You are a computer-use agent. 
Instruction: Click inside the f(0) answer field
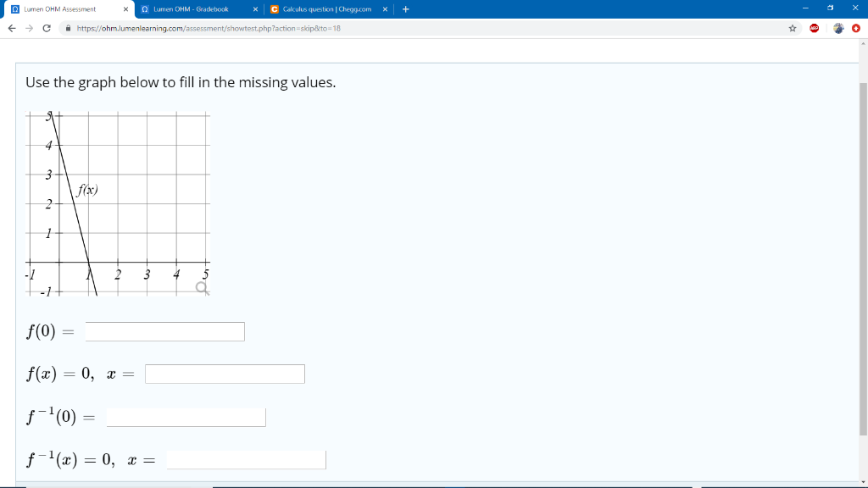(x=164, y=331)
